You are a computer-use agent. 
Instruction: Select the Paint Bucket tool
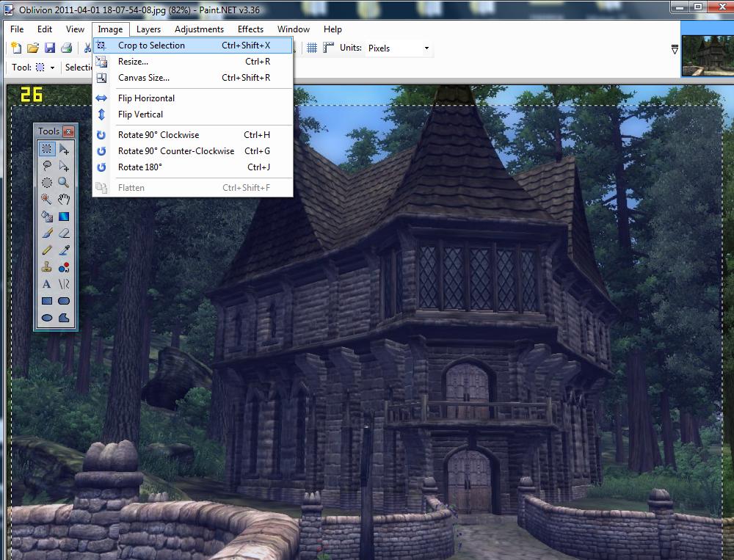pyautogui.click(x=47, y=217)
